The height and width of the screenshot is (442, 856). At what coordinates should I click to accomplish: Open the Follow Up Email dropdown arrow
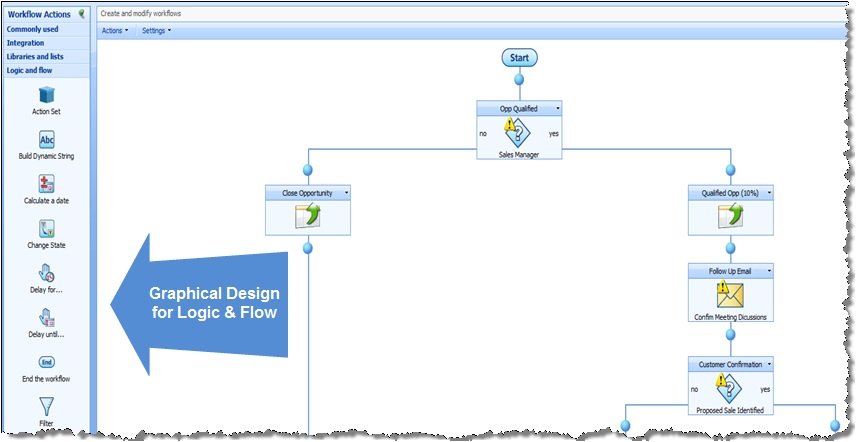coord(769,271)
